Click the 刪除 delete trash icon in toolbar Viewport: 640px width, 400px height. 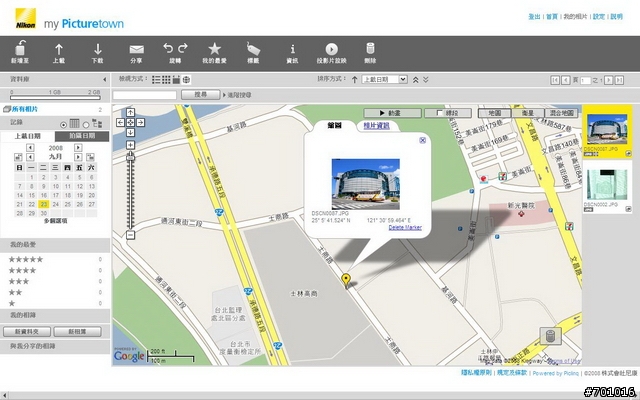coord(370,48)
